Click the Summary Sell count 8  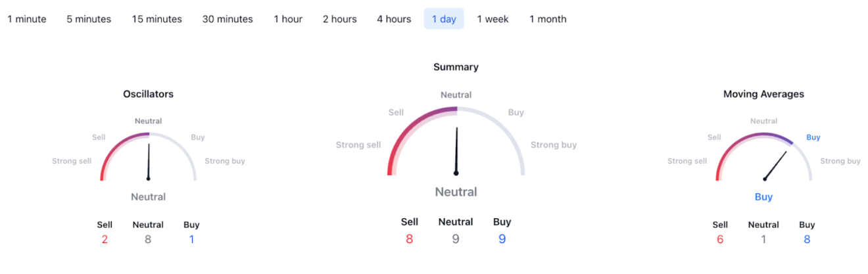(409, 239)
